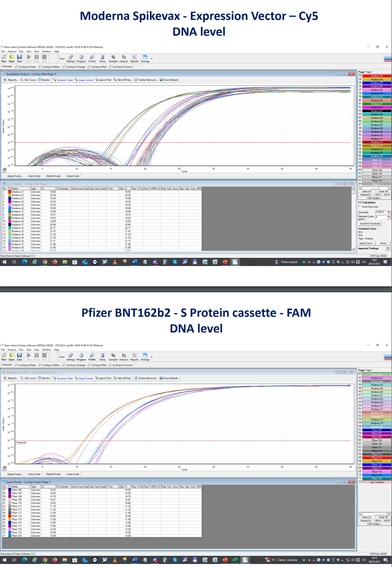
Task: Select the Cycling A.Green channel in the Moderna window
Action: pyautogui.click(x=26, y=67)
